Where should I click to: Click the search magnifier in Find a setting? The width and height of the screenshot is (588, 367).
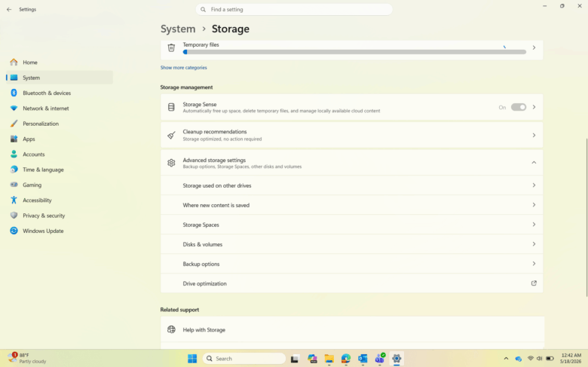tap(203, 9)
